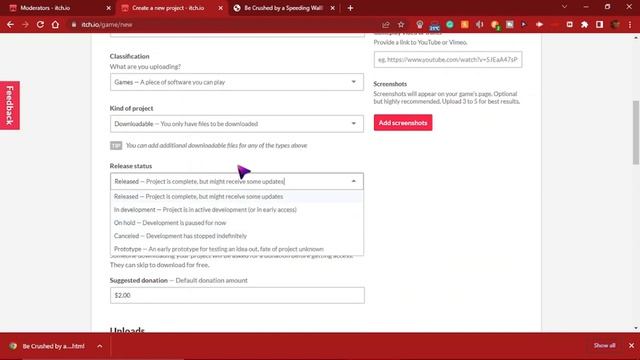Click the picture frame extension icon

coord(510,24)
